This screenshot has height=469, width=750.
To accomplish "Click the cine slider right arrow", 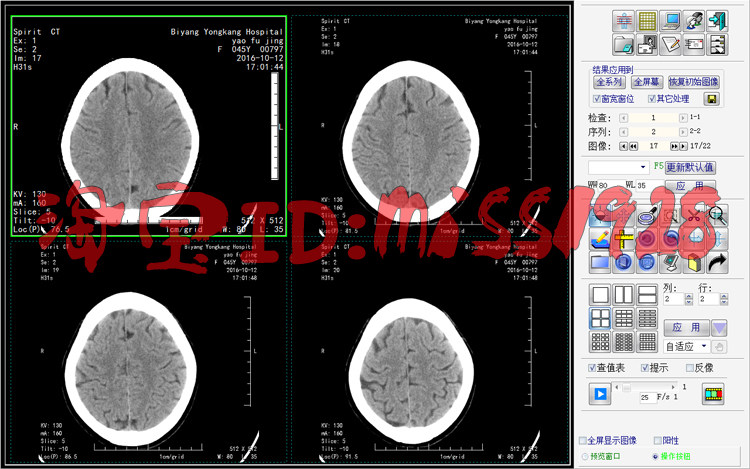I will pos(673,387).
